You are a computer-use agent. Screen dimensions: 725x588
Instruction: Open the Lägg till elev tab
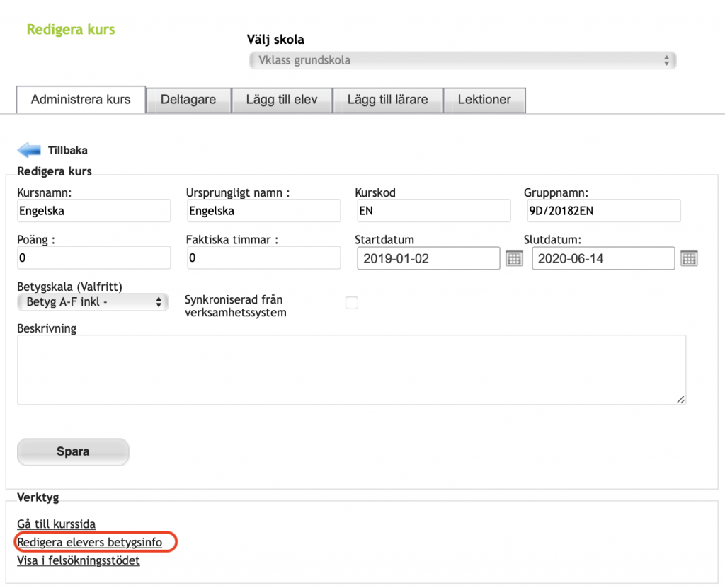(282, 100)
